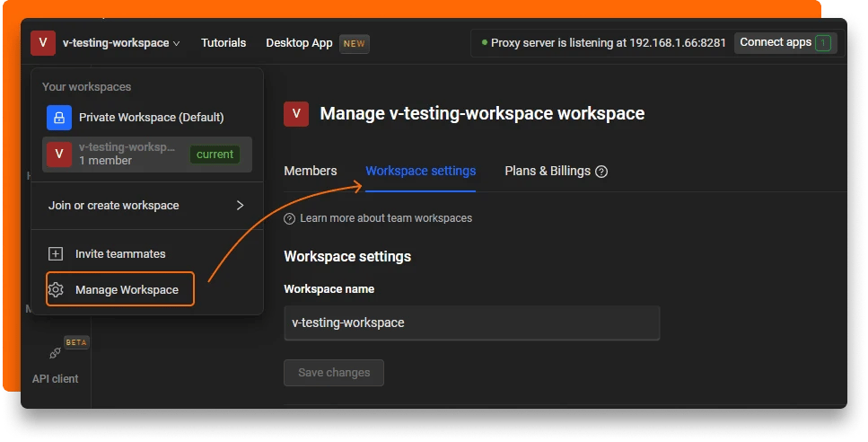868x442 pixels.
Task: Select Private Workspace (Default) from list
Action: click(x=151, y=118)
